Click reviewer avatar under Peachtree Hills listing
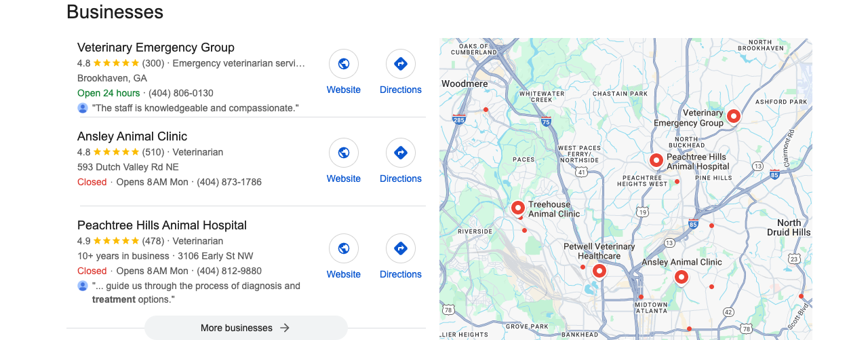This screenshot has width=868, height=340. 83,286
